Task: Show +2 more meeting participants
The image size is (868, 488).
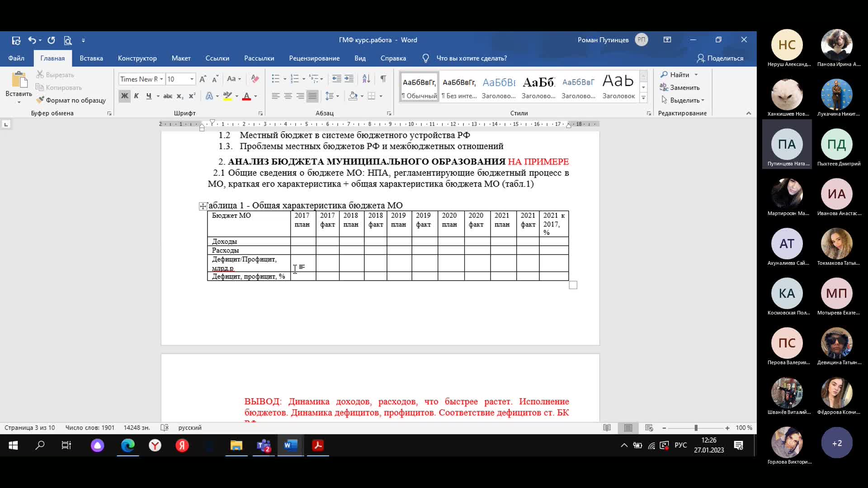Action: (x=837, y=443)
